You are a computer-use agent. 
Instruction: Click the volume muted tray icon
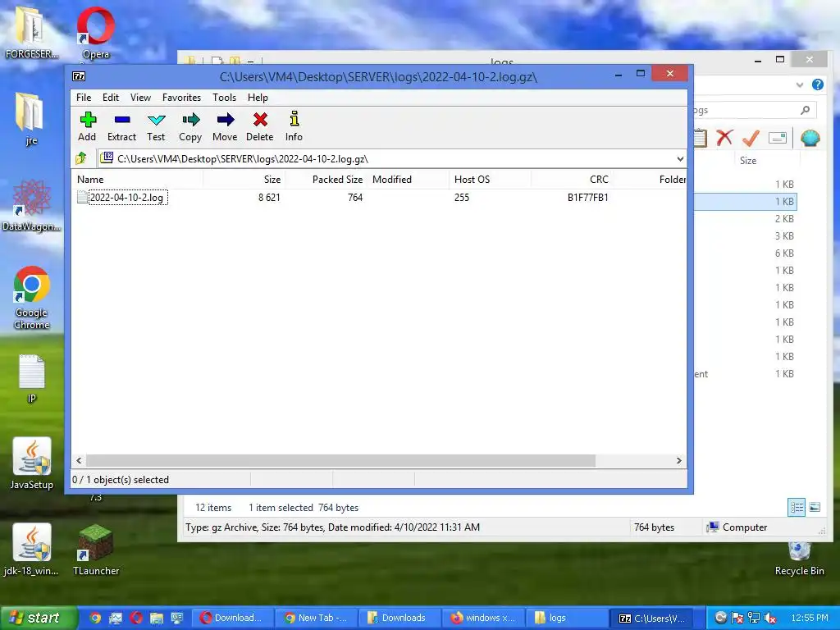tap(770, 619)
